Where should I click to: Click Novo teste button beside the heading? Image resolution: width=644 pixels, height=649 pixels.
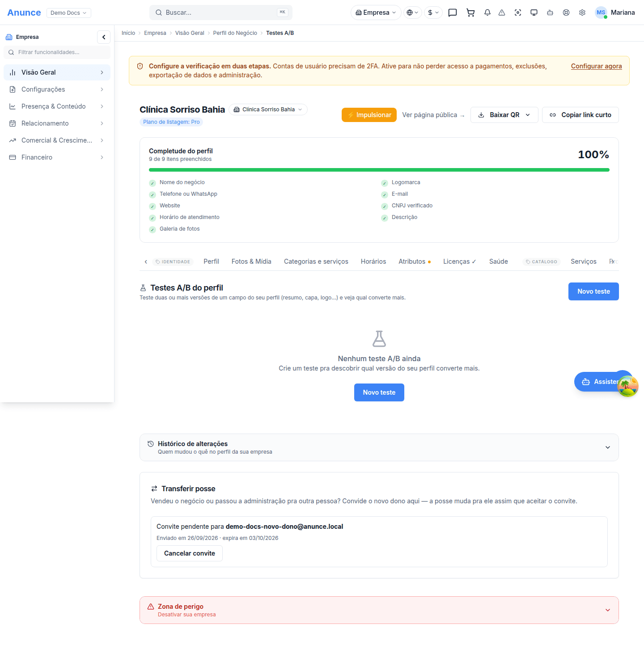pos(593,291)
